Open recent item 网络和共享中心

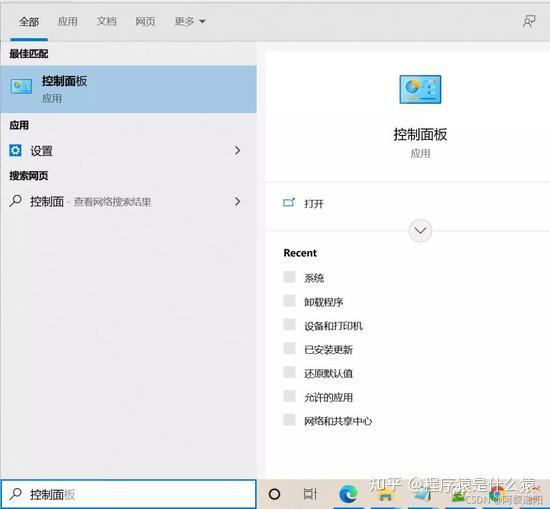(x=338, y=421)
